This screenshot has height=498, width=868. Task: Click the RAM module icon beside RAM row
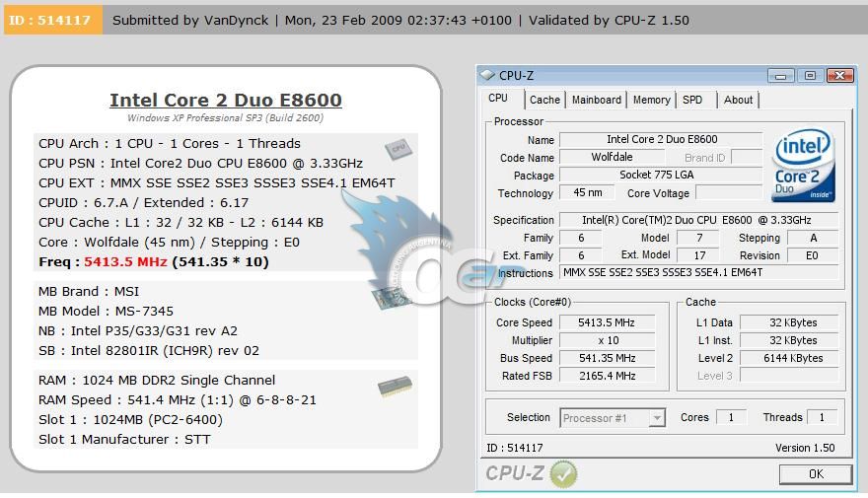click(x=395, y=387)
